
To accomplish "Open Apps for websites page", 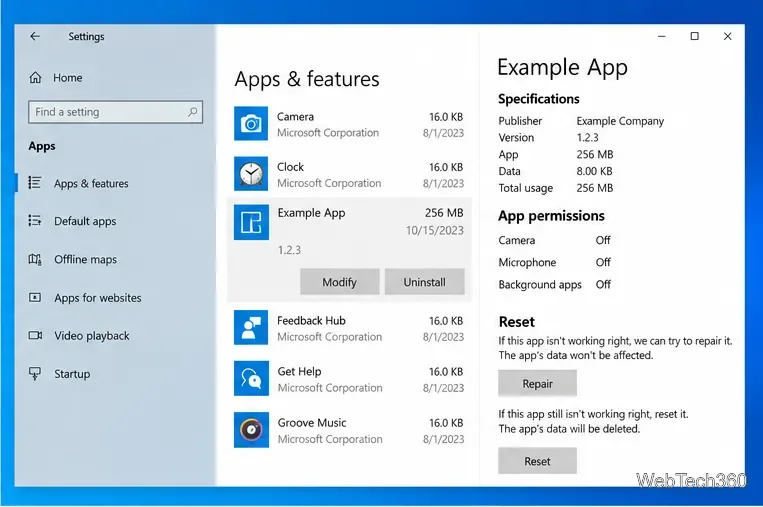I will [x=98, y=298].
